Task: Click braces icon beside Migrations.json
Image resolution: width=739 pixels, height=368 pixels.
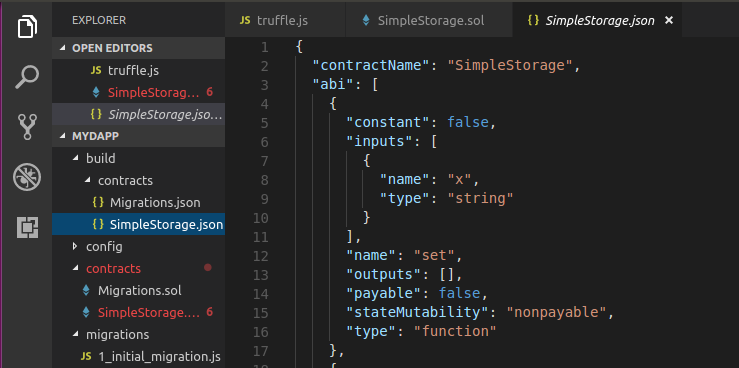Action: 98,203
